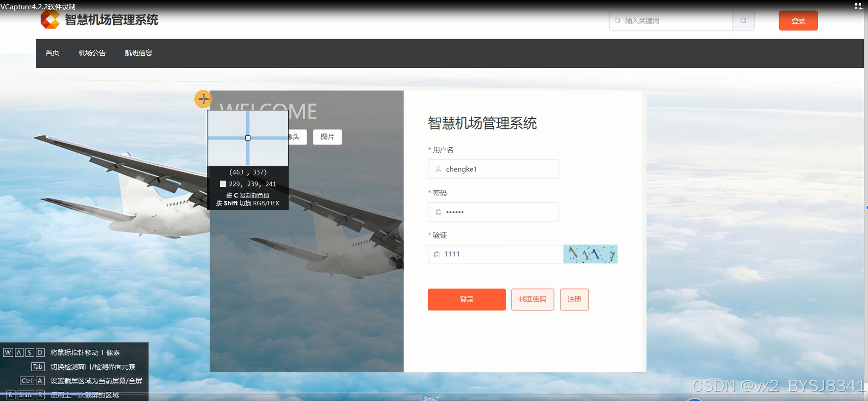The height and width of the screenshot is (401, 868).
Task: Open the 机场公告 menu item
Action: pos(92,53)
